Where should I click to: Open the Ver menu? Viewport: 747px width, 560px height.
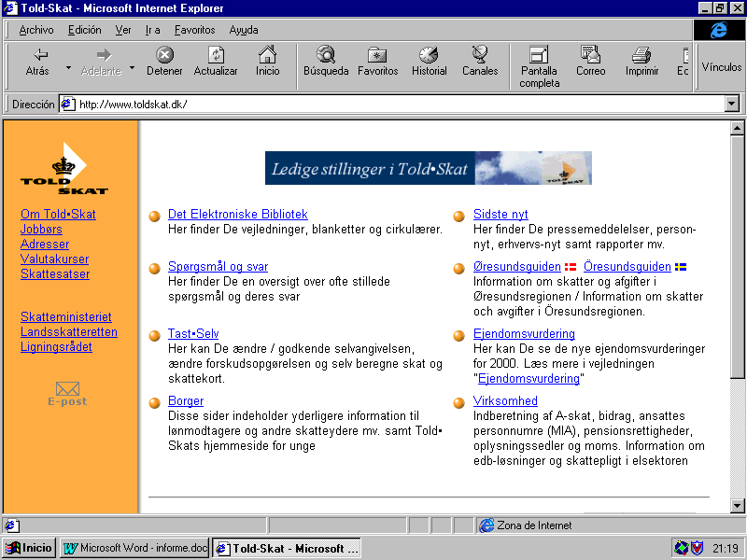[x=123, y=30]
